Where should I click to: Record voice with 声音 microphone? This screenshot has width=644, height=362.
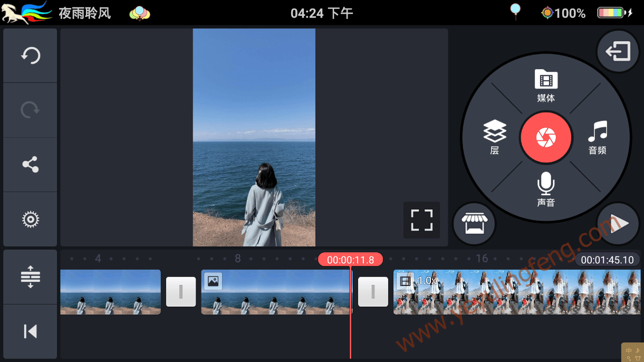[546, 189]
